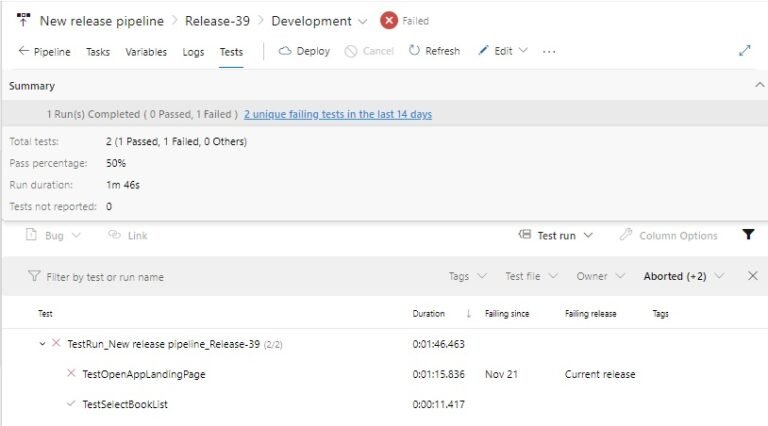Click the 0:00:11.417 duration value
Viewport: 768px width, 426px height.
click(x=438, y=404)
